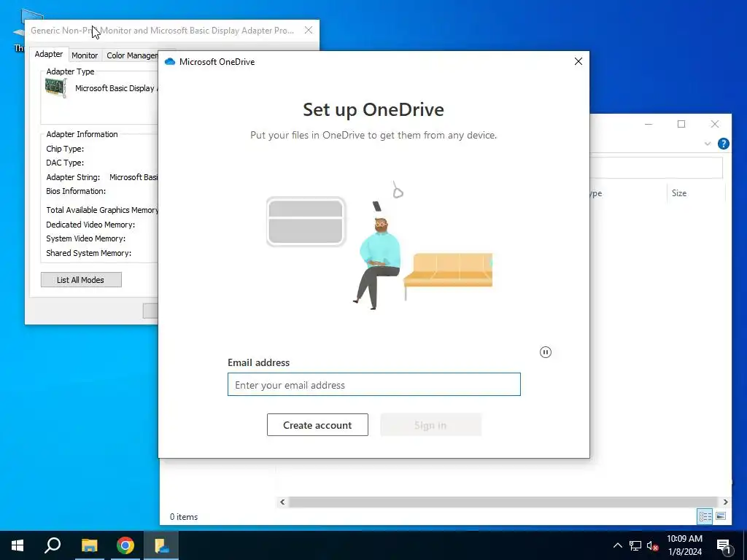The image size is (747, 560).
Task: Switch to the Adapter tab
Action: click(49, 54)
